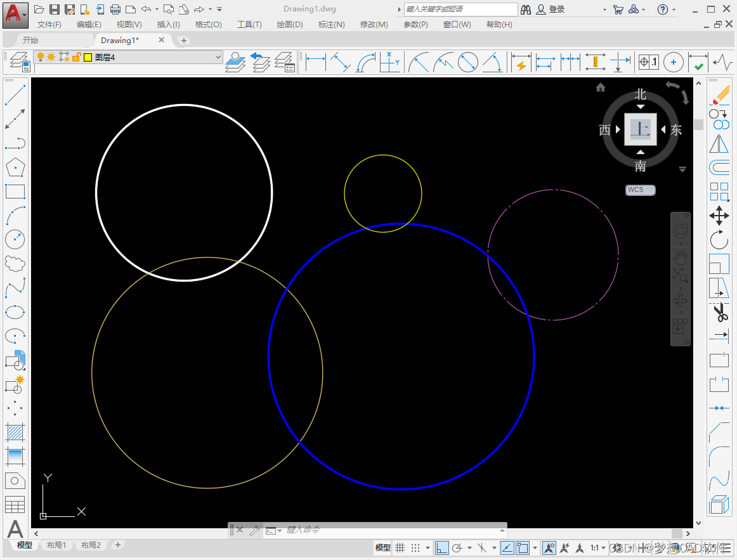
Task: Click the Center mark tool
Action: pos(673,62)
